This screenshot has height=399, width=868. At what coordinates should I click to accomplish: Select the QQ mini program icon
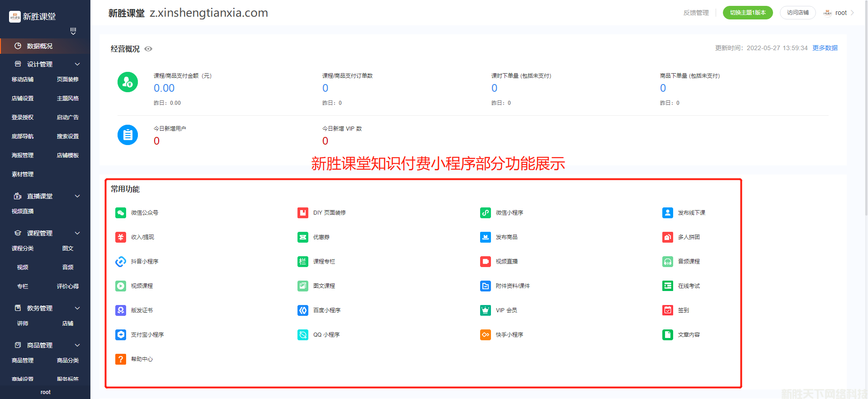[x=303, y=335]
